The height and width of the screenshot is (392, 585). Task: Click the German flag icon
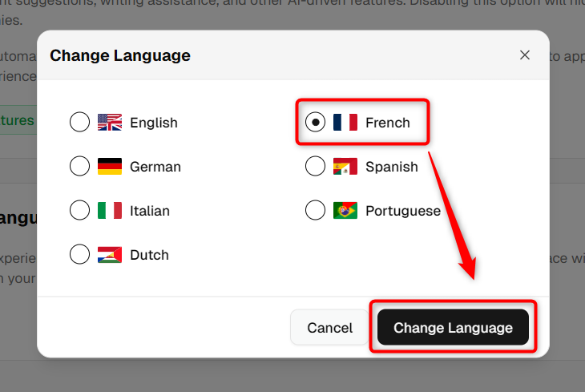(110, 166)
